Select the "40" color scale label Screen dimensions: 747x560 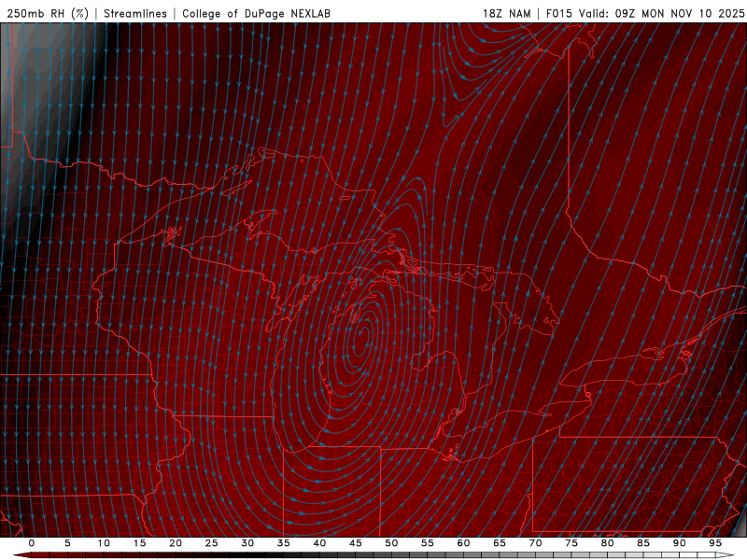pyautogui.click(x=319, y=543)
